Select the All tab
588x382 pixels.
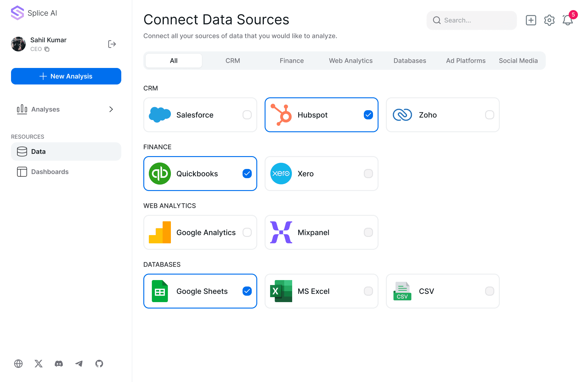click(174, 61)
